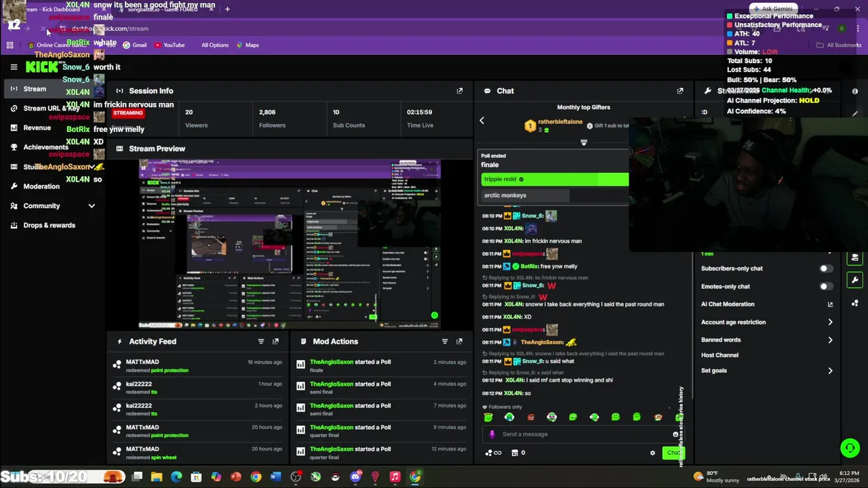The image size is (868, 488).
Task: Click the Stream Preview thumbnail
Action: point(290,245)
